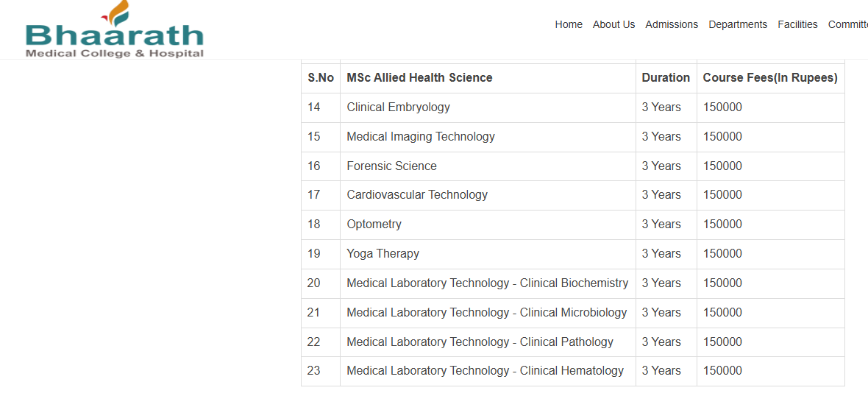
Task: Click the Clinical Microbiology course entry
Action: pyautogui.click(x=486, y=312)
